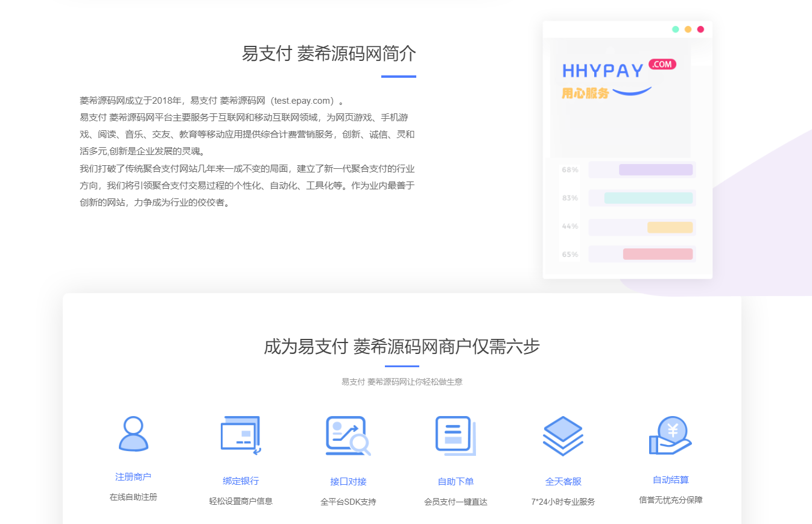Image resolution: width=812 pixels, height=524 pixels.
Task: Click the red dot in mockup window
Action: pyautogui.click(x=700, y=30)
